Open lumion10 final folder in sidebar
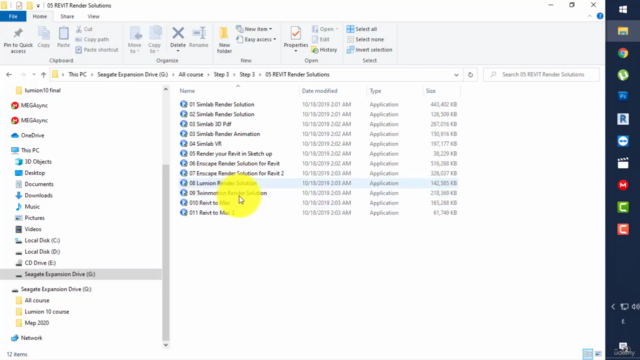This screenshot has width=640, height=360. point(42,90)
